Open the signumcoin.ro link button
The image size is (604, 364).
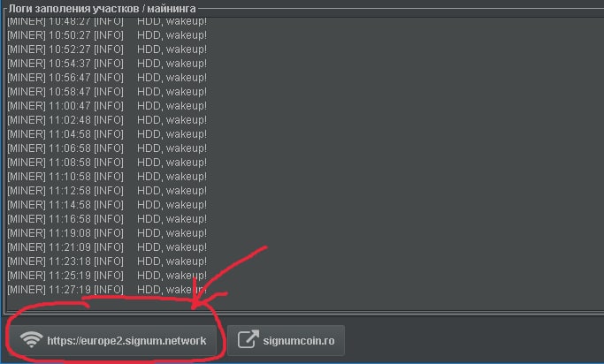(286, 340)
